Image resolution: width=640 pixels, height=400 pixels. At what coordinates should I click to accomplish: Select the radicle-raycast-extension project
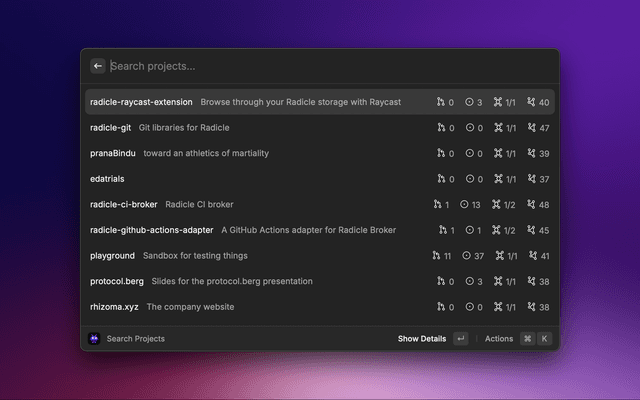[140, 102]
